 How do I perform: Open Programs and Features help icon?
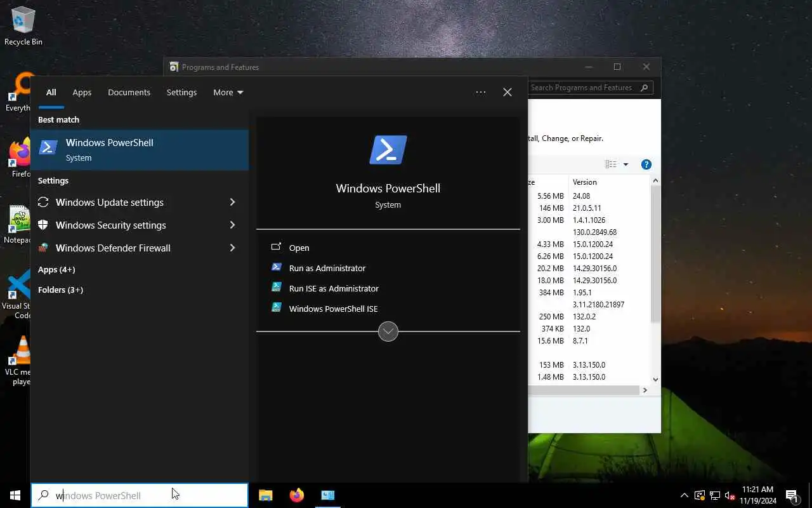click(646, 164)
